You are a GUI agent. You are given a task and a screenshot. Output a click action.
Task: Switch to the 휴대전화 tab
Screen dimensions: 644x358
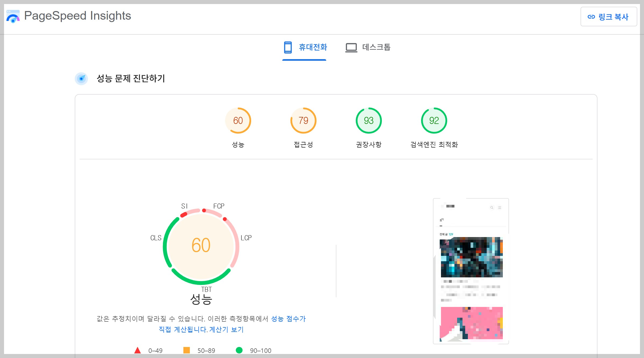point(313,47)
